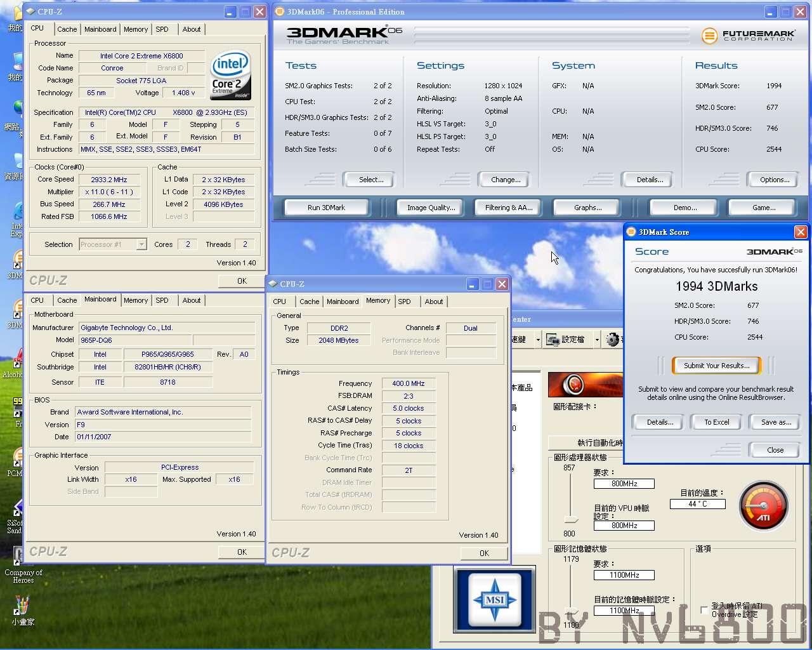The width and height of the screenshot is (812, 650).
Task: Click the Run 3DMark button
Action: [327, 208]
